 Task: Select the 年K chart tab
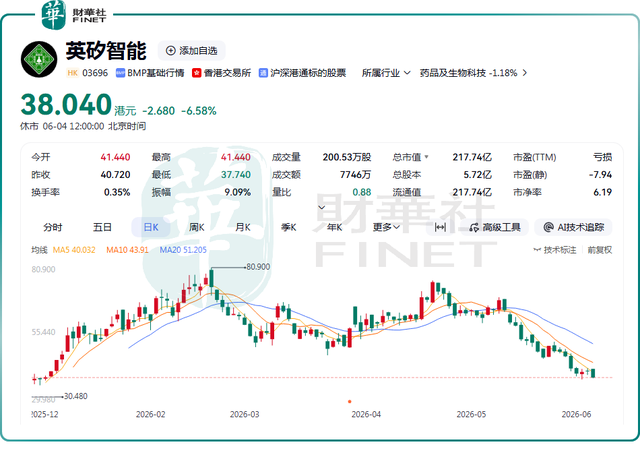(x=334, y=227)
